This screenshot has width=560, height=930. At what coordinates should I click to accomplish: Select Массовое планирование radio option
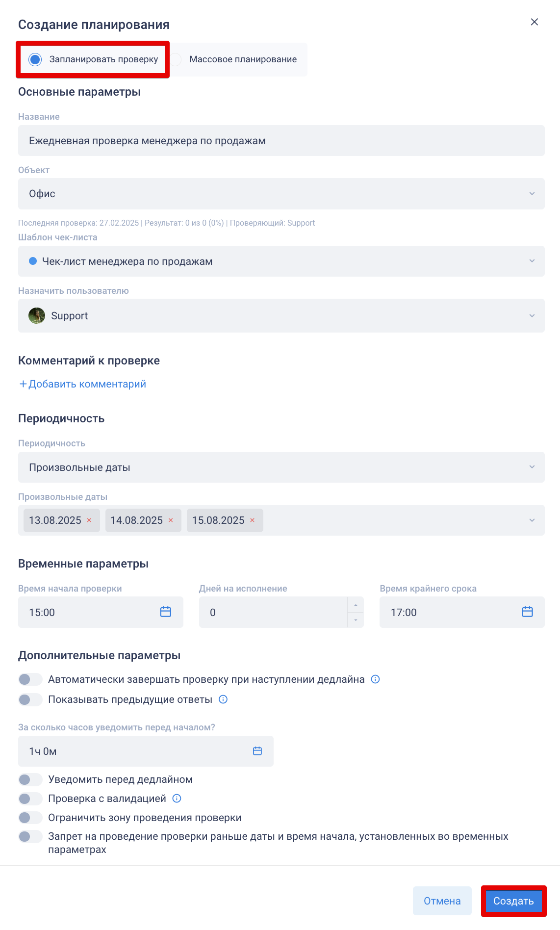tap(176, 59)
